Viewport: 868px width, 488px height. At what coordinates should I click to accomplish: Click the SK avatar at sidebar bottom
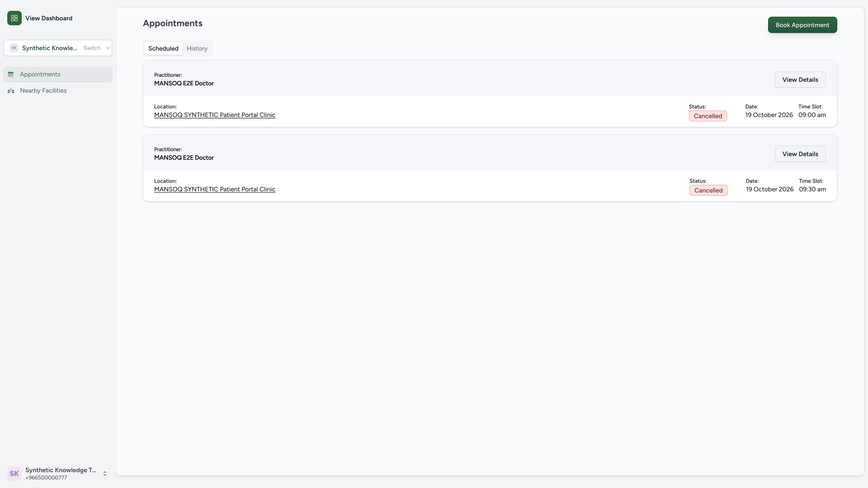click(x=14, y=474)
